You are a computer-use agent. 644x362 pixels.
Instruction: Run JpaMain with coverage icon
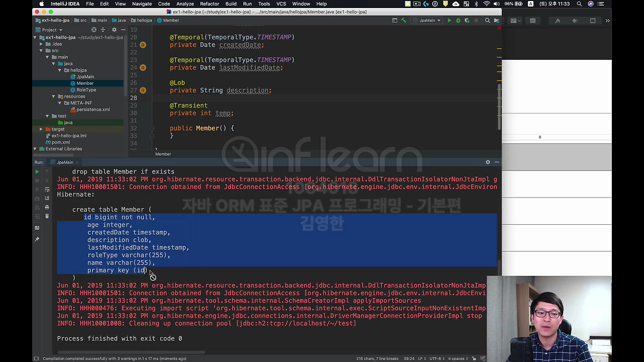[x=467, y=21]
